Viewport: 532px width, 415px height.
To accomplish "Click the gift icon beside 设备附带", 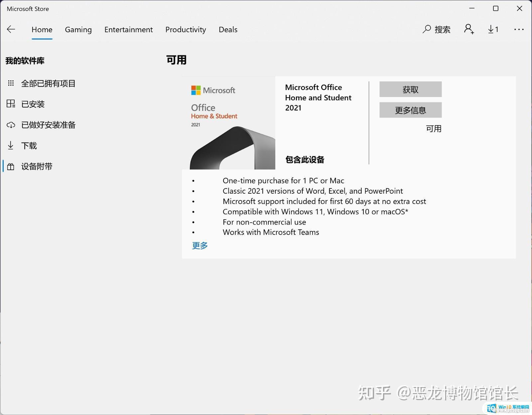I will [x=11, y=166].
